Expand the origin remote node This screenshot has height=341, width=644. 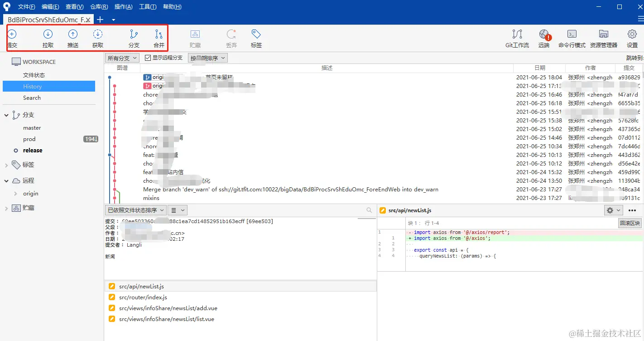point(16,194)
